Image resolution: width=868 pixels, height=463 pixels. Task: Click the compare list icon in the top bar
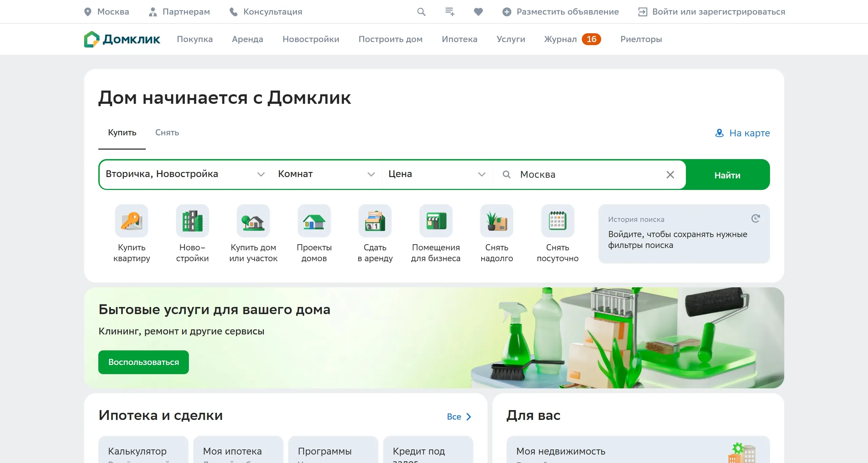(450, 12)
